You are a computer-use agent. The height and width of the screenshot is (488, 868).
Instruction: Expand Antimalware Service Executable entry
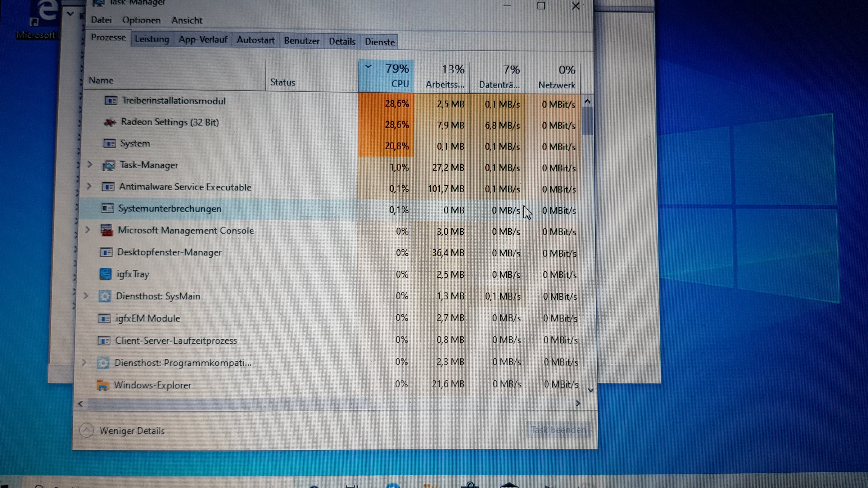[89, 186]
